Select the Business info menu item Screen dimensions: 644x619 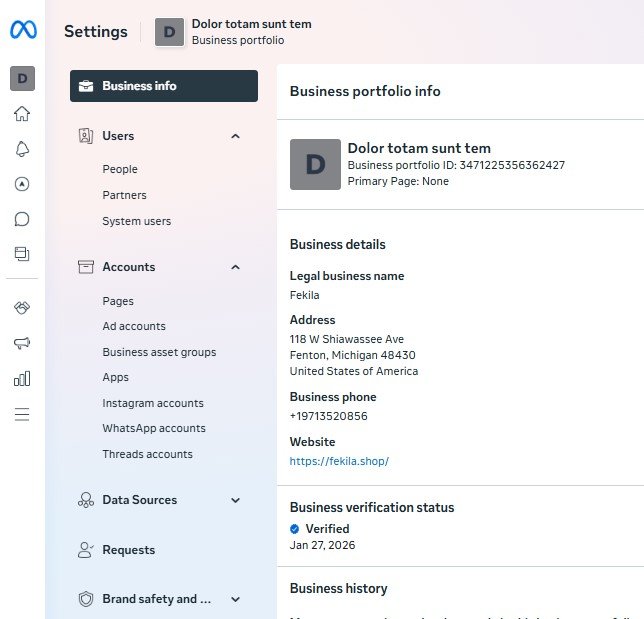[x=164, y=86]
